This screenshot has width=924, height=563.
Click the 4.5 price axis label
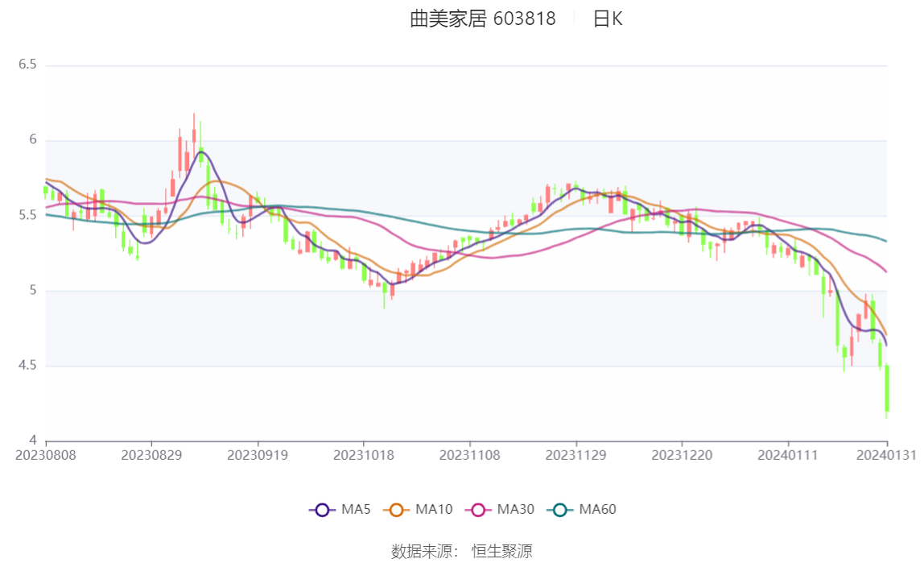pyautogui.click(x=27, y=366)
